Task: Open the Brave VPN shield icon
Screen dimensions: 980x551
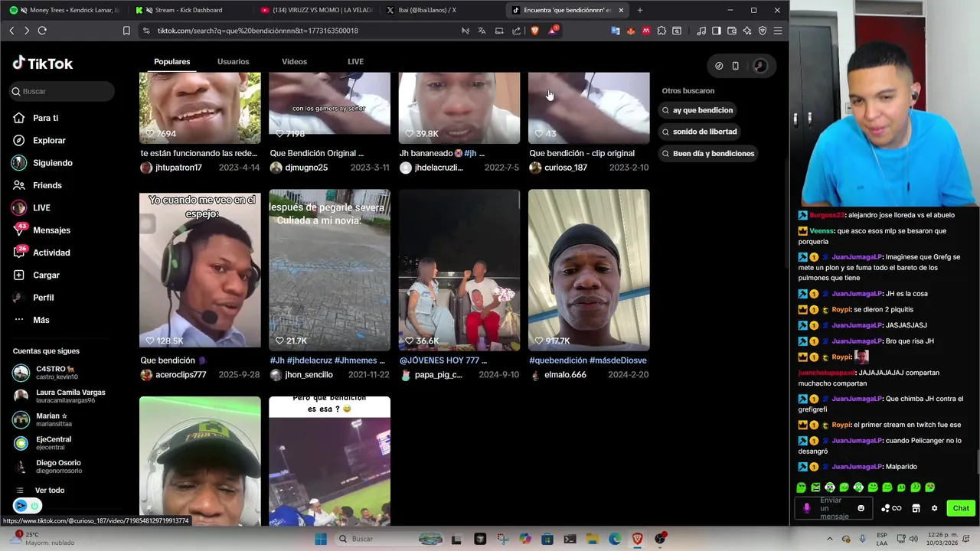Action: (763, 31)
